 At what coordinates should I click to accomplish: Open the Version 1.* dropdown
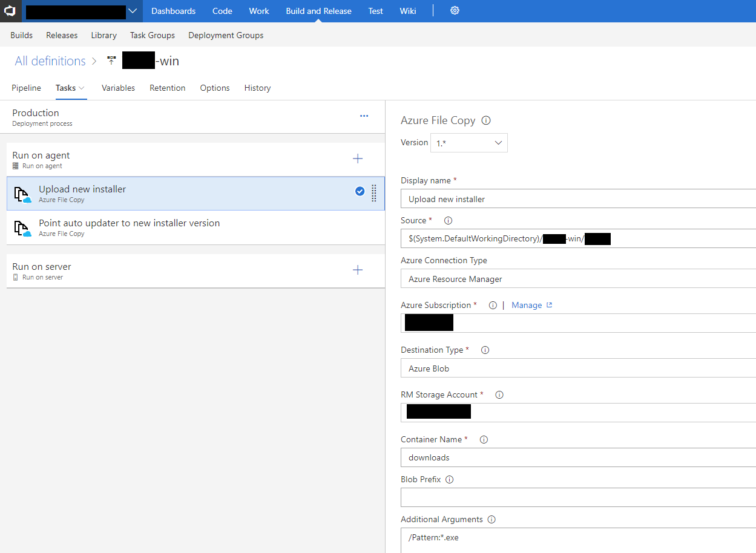point(469,143)
